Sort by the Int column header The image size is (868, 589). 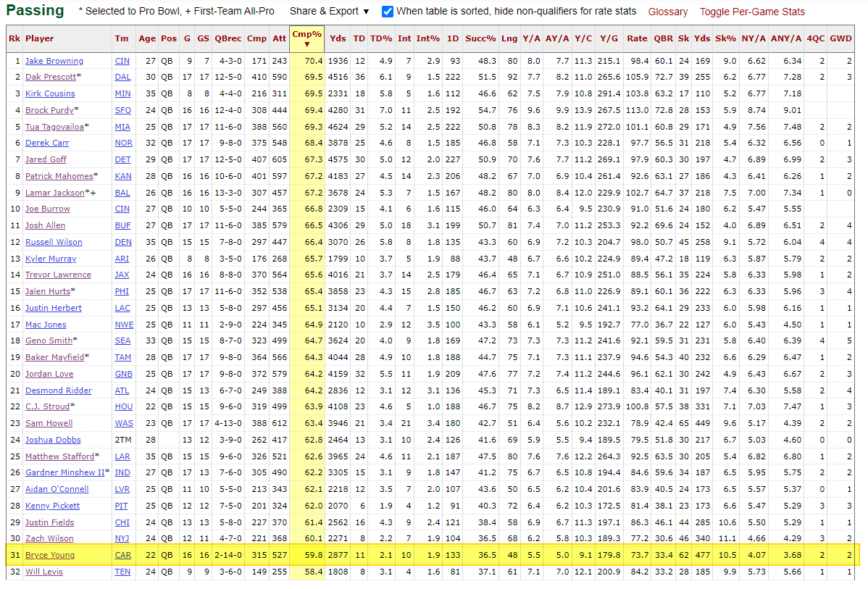405,38
